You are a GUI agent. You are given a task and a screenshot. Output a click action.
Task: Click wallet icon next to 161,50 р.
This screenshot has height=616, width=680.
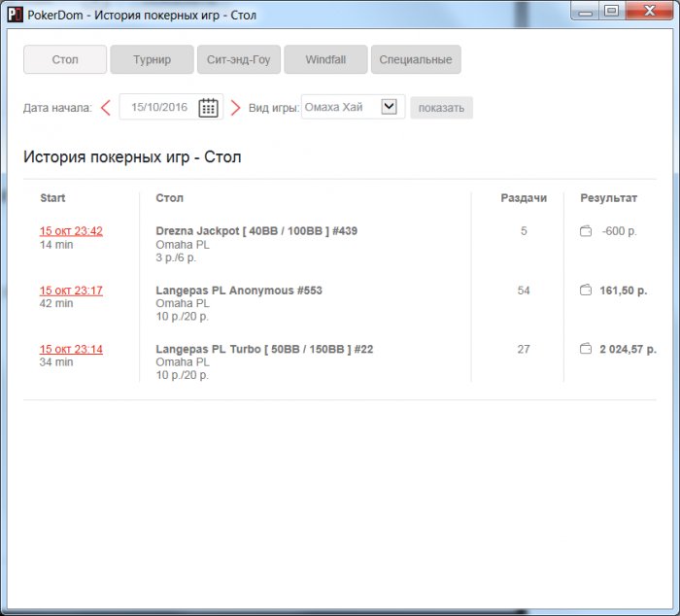pos(586,290)
